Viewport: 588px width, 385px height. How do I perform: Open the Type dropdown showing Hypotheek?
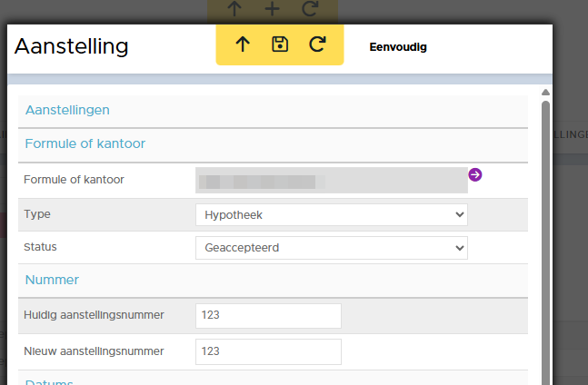(x=331, y=214)
